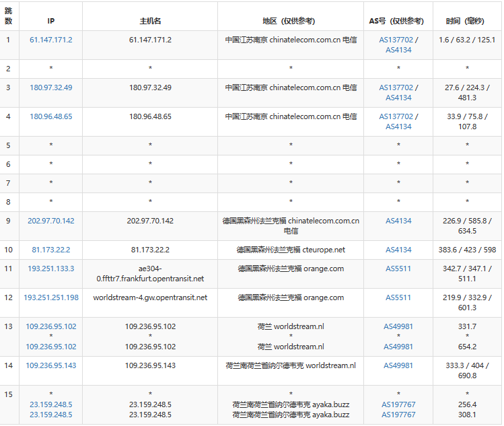
Task: Open AS137702 link in hop 3 row
Action: coord(396,87)
